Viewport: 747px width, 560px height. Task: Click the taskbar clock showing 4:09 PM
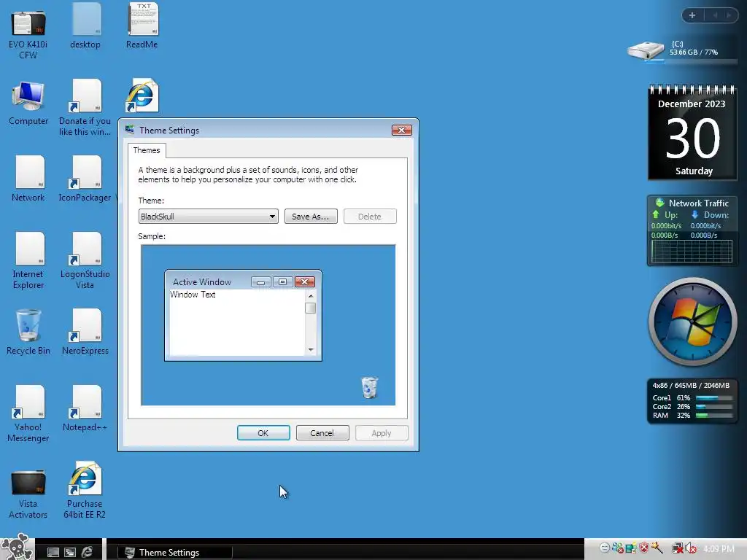click(x=719, y=549)
